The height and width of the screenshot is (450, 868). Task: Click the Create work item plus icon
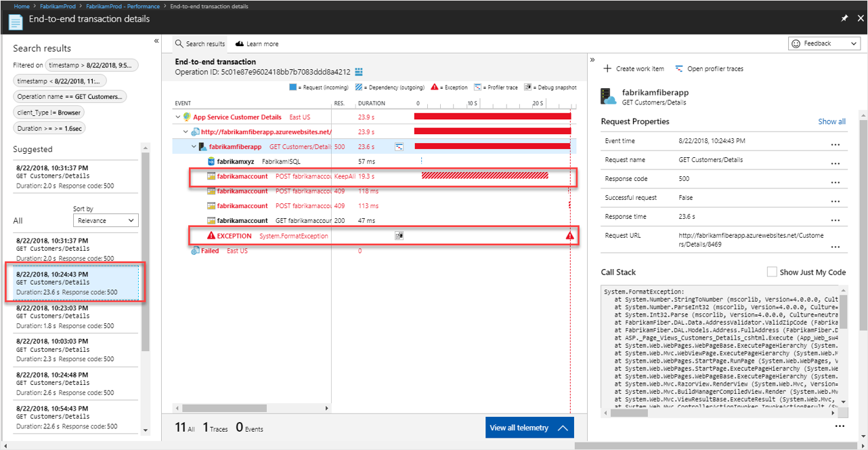click(x=607, y=68)
